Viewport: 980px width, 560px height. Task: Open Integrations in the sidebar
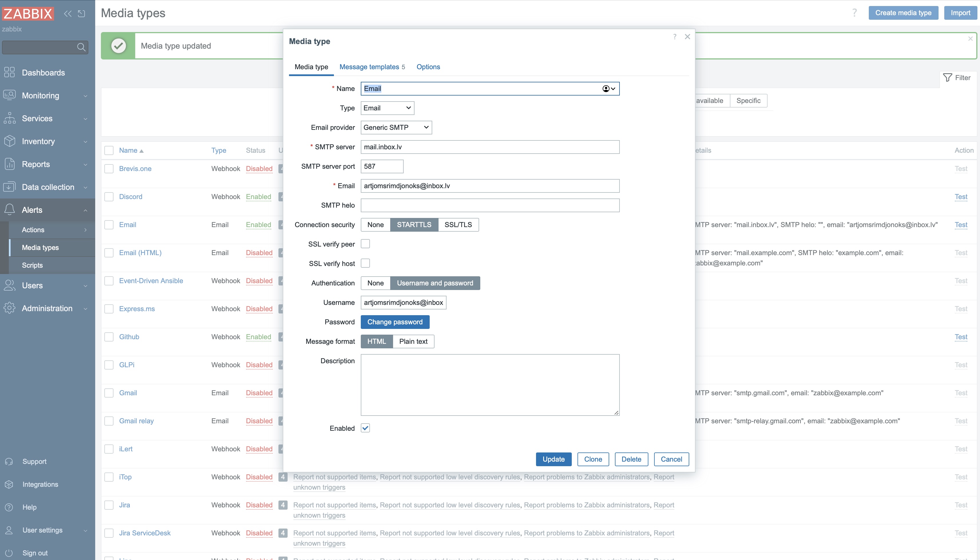tap(40, 484)
